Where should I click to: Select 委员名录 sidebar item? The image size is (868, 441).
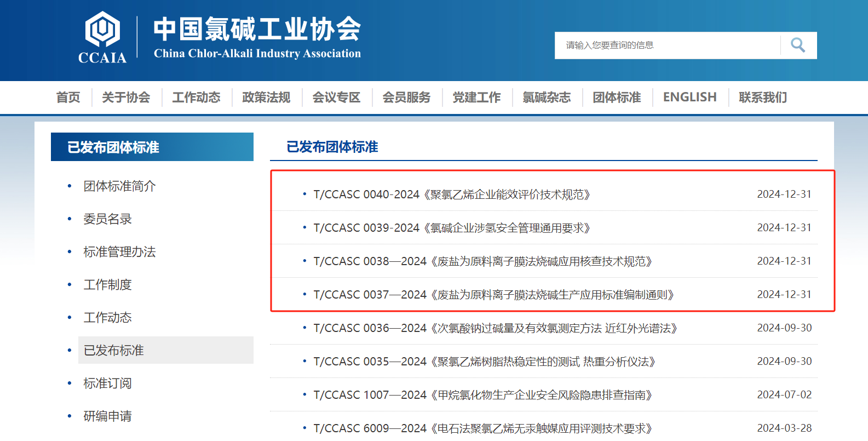tap(107, 219)
